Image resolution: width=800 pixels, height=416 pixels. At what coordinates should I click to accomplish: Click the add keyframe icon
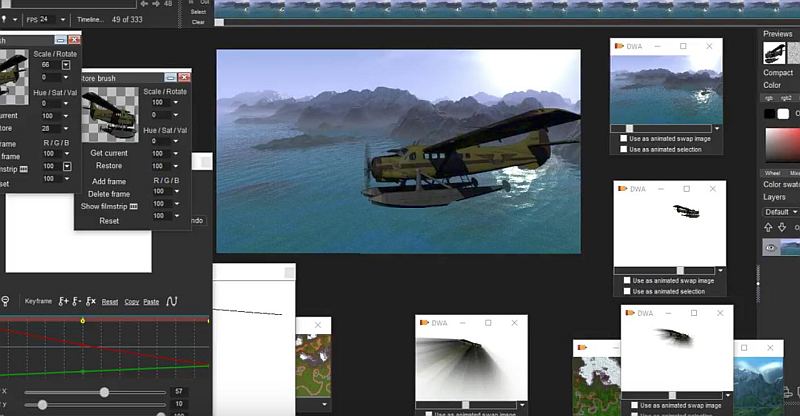[x=63, y=301]
